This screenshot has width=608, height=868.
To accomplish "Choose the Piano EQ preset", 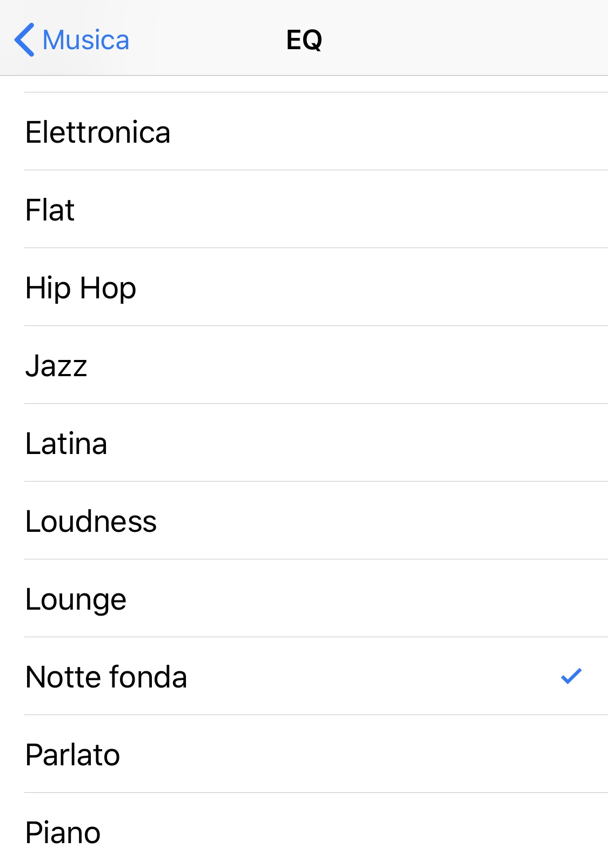I will 63,832.
